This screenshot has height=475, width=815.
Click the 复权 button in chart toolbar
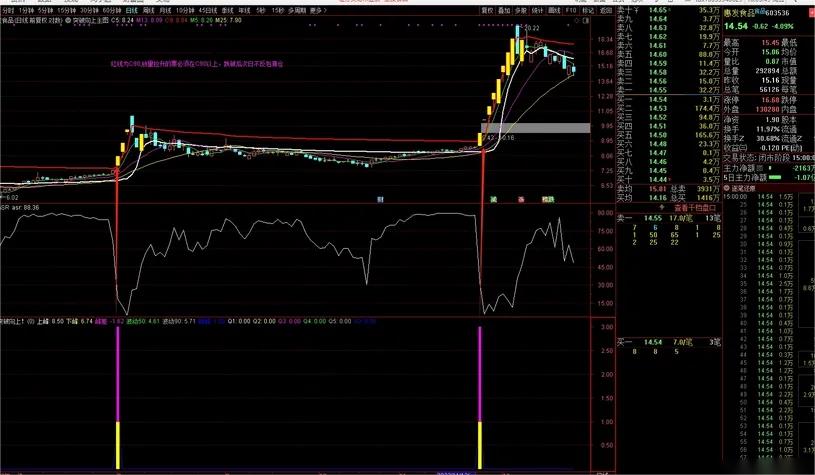point(487,10)
